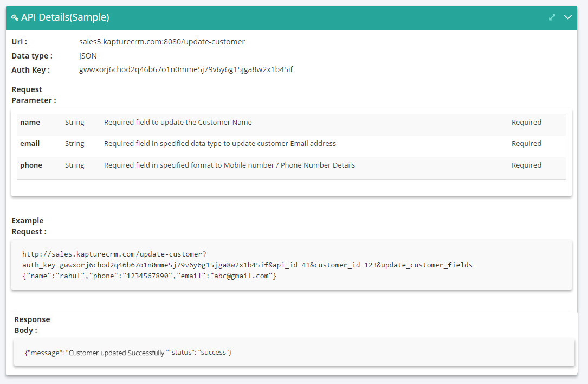Click "Required" in the name row
588x384 pixels.
click(x=527, y=123)
